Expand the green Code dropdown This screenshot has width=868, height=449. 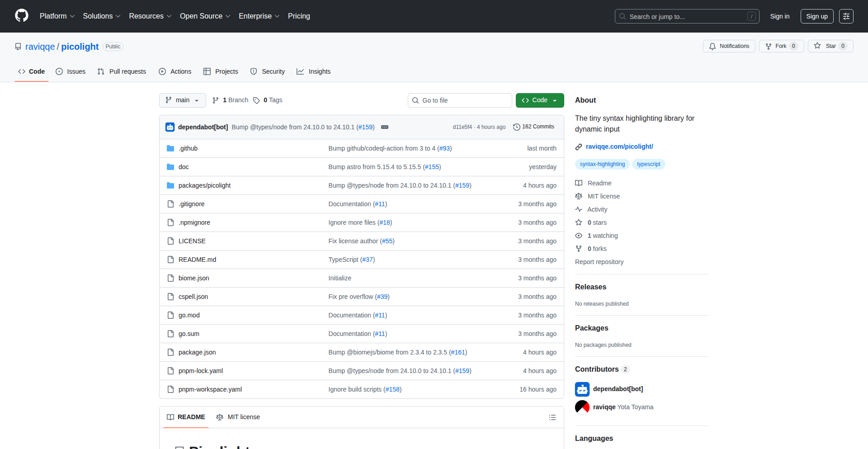(540, 100)
